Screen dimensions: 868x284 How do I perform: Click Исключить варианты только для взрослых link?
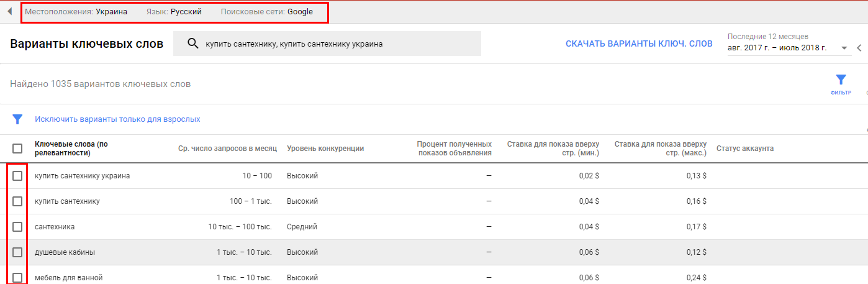tap(117, 119)
